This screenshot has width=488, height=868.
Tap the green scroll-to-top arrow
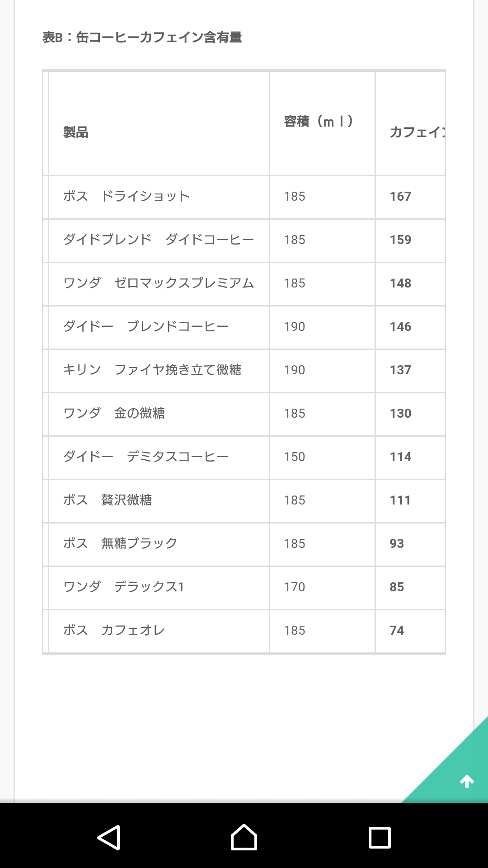(466, 781)
